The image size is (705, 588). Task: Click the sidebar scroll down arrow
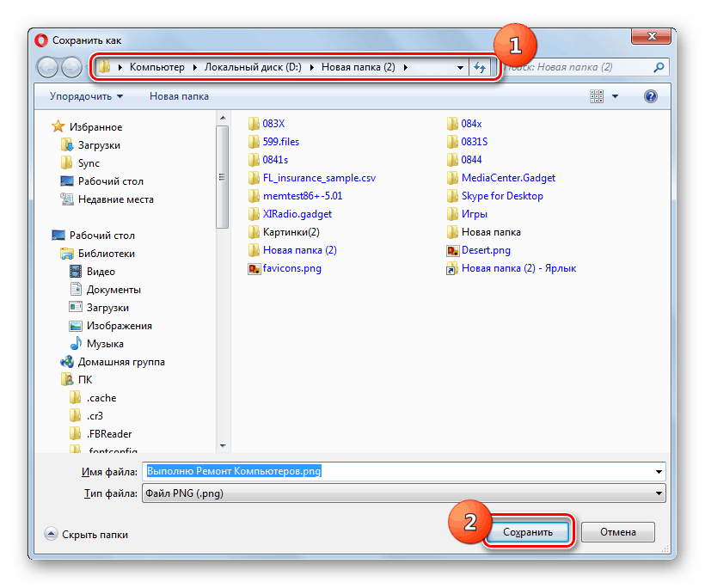(223, 446)
